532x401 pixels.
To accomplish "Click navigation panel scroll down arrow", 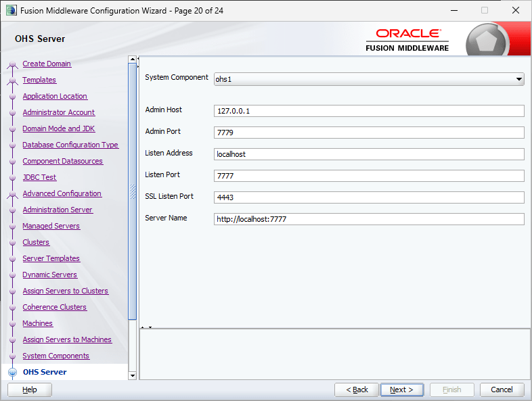I will coord(132,375).
